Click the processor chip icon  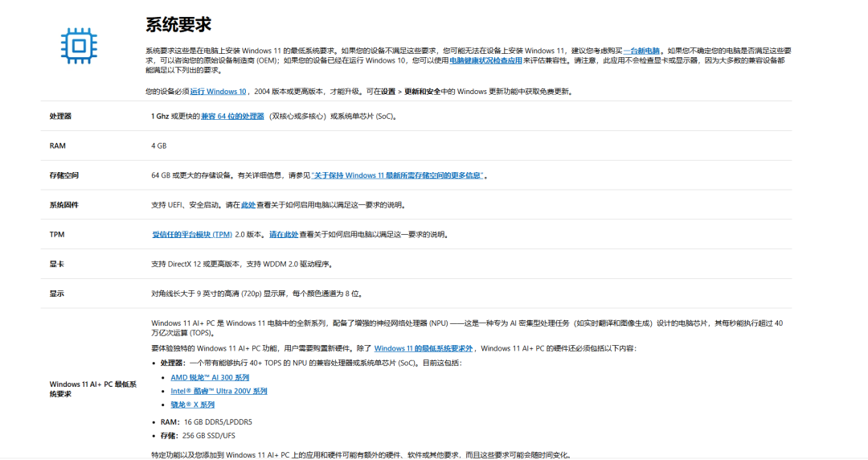(79, 46)
